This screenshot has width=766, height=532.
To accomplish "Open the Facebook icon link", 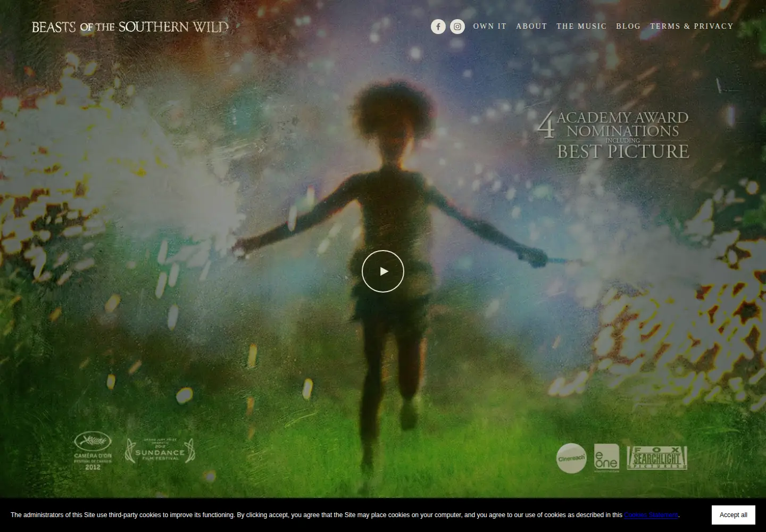I will pos(438,27).
